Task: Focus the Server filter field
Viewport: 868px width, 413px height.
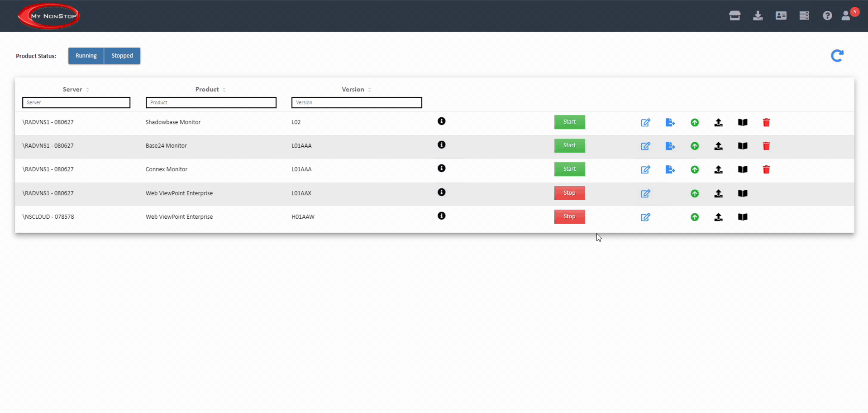Action: [76, 102]
